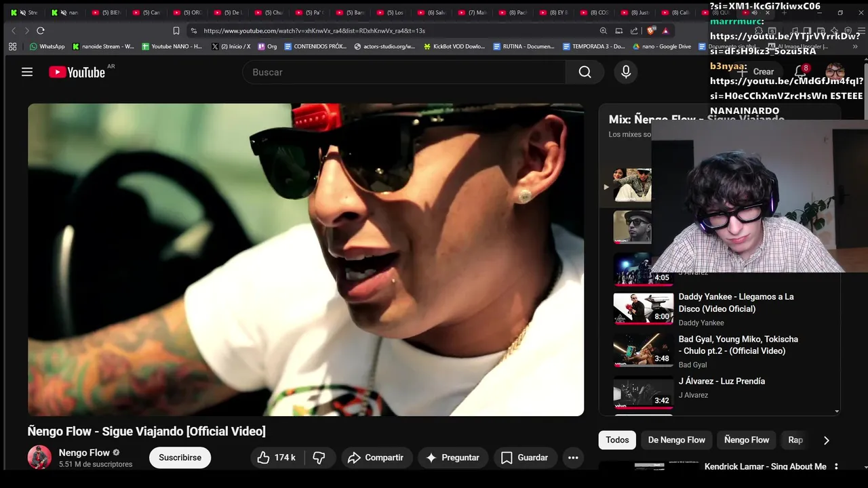Toggle mute on the 'Stre' Kick tab
This screenshot has width=868, height=488.
tap(23, 12)
